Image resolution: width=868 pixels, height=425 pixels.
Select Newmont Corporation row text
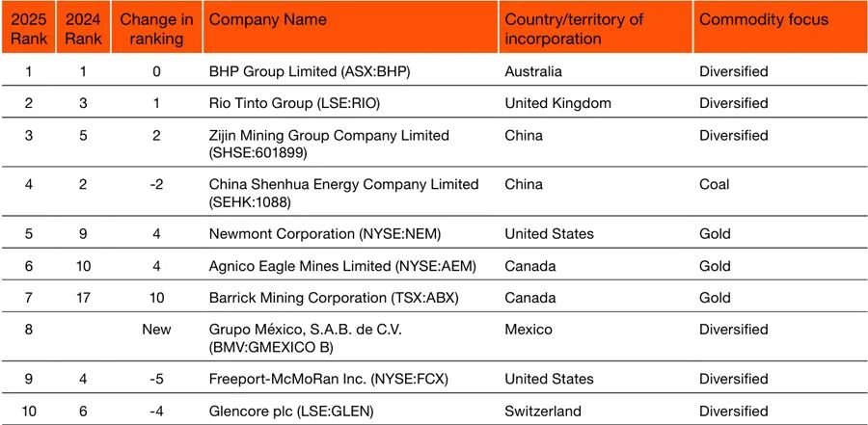point(325,234)
